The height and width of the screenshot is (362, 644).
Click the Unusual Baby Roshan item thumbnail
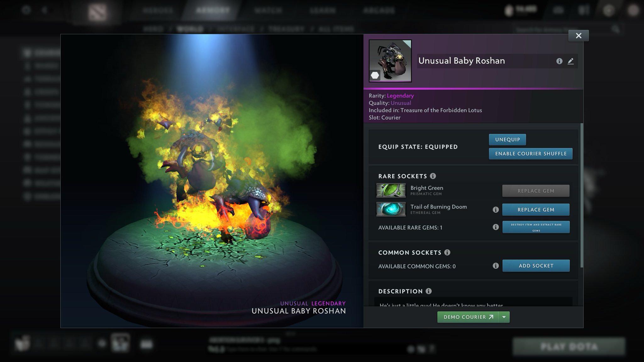tap(390, 61)
